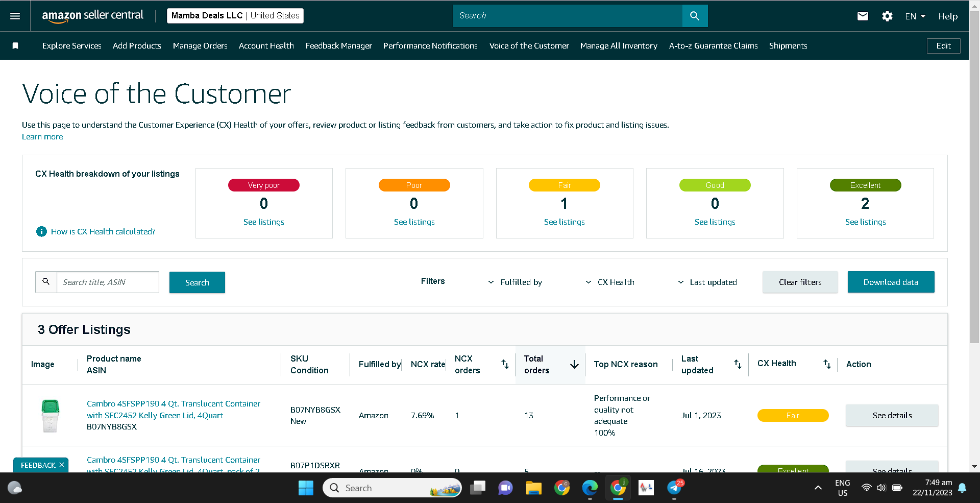Open the settings gear icon
The height and width of the screenshot is (503, 980).
pyautogui.click(x=887, y=16)
